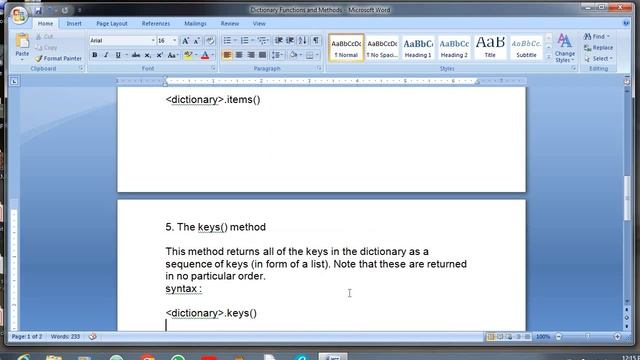The height and width of the screenshot is (360, 640).
Task: Align text to the right
Action: coord(251,55)
